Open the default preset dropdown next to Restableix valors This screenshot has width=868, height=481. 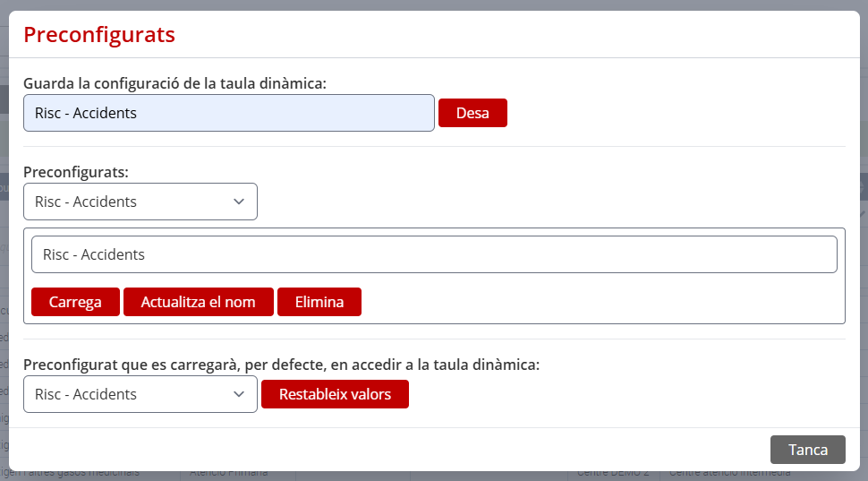[x=140, y=394]
